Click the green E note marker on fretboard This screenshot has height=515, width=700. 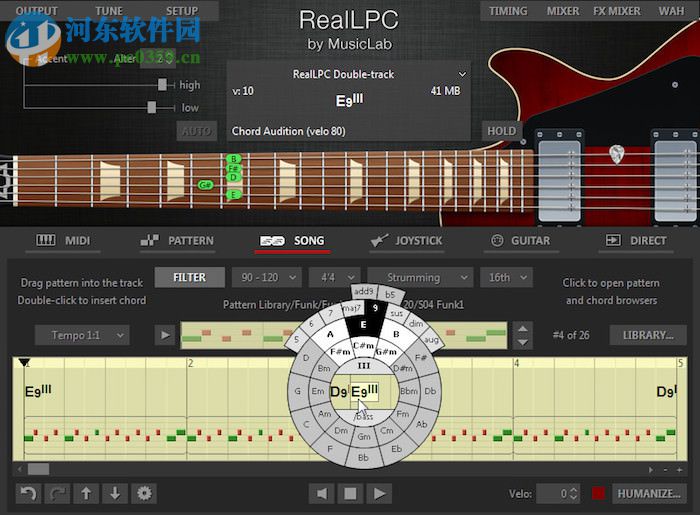click(233, 195)
